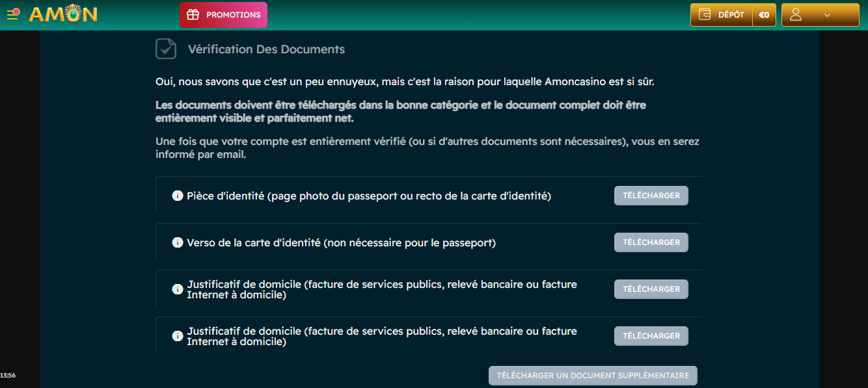This screenshot has width=868, height=388.
Task: Click Télécharger un document supplémentaire
Action: pos(593,376)
